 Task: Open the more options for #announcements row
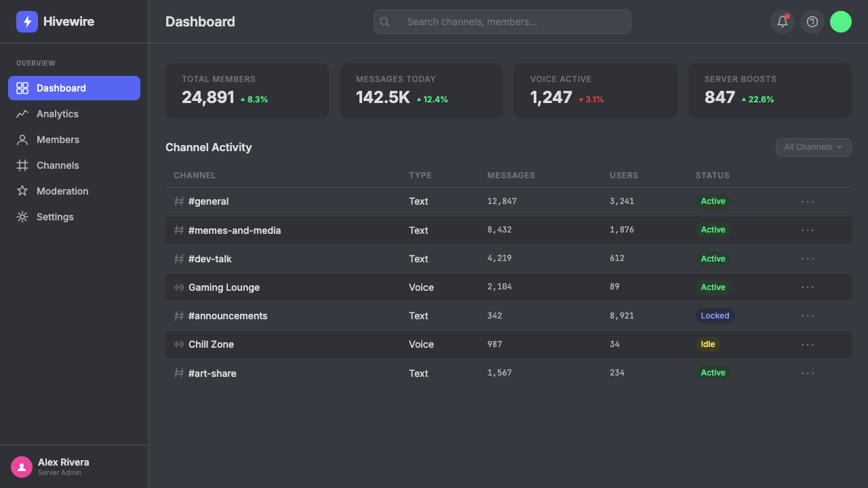coord(808,316)
